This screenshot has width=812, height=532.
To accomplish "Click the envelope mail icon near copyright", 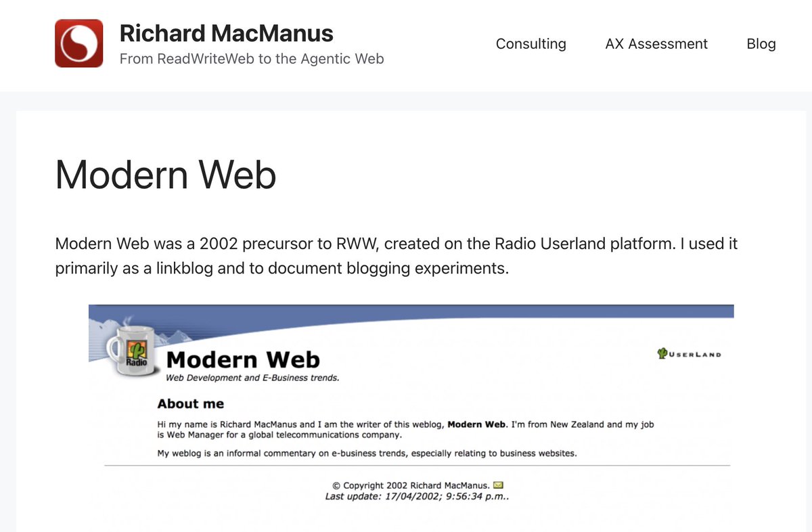I will [499, 485].
